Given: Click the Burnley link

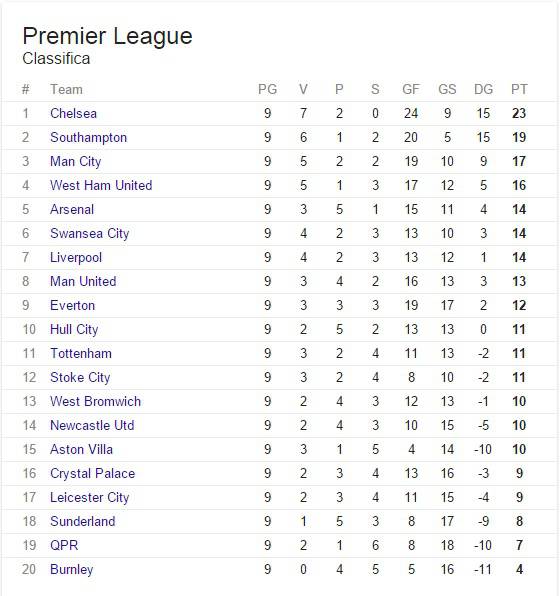Looking at the screenshot, I should (x=71, y=569).
